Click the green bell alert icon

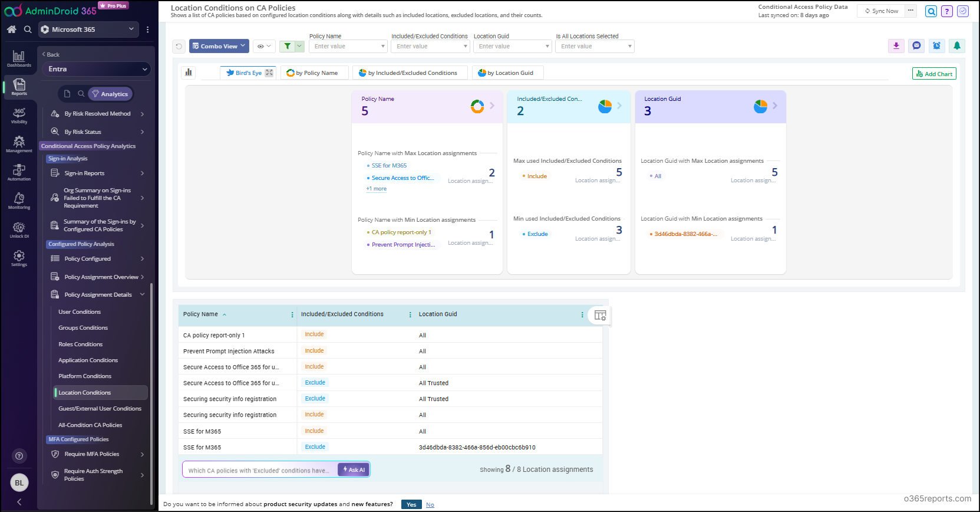(957, 46)
